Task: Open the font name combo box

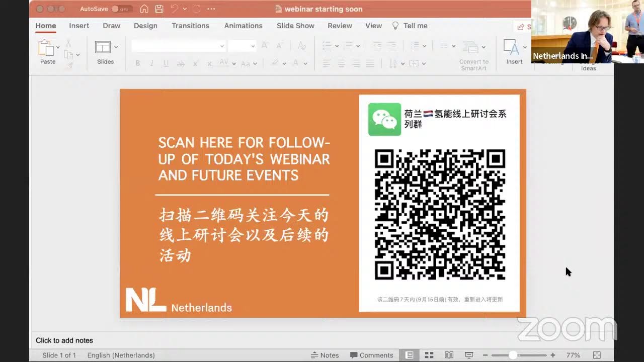Action: coord(178,46)
